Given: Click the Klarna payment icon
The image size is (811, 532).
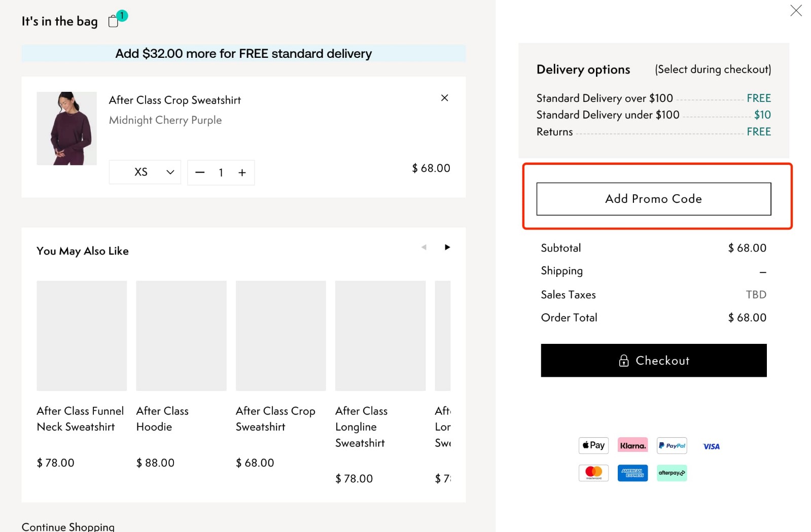Looking at the screenshot, I should coord(632,445).
